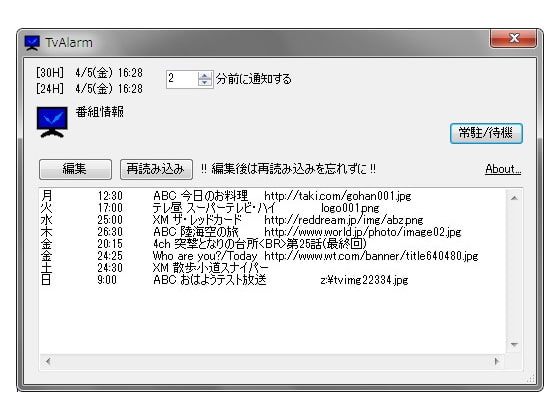
Task: Click the 編集 button
Action: point(75,169)
